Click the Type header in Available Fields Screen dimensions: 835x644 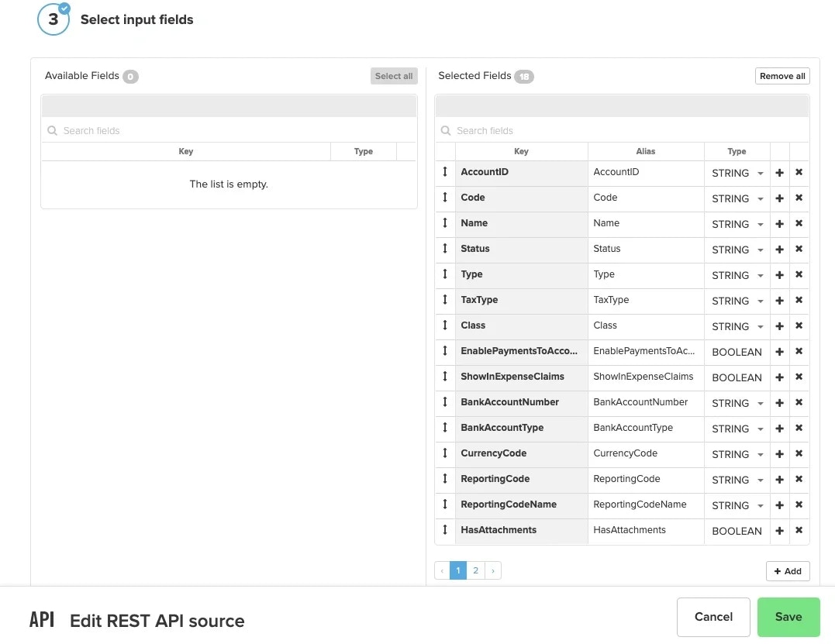coord(363,151)
